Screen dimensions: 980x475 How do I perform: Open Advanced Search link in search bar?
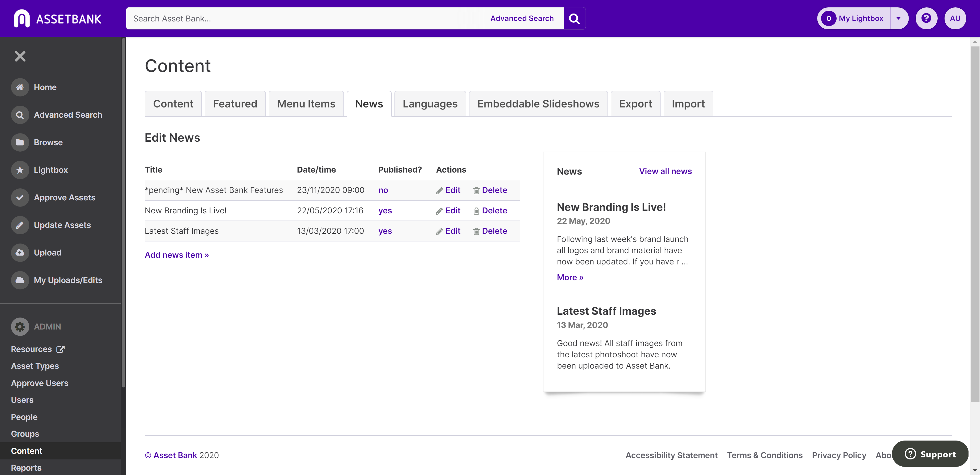(522, 18)
